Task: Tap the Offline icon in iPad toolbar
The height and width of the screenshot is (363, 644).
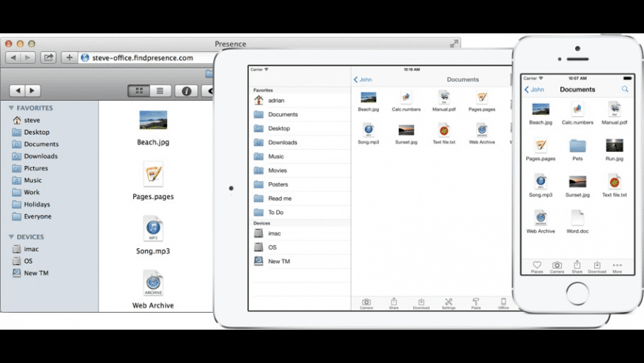Action: (x=503, y=304)
